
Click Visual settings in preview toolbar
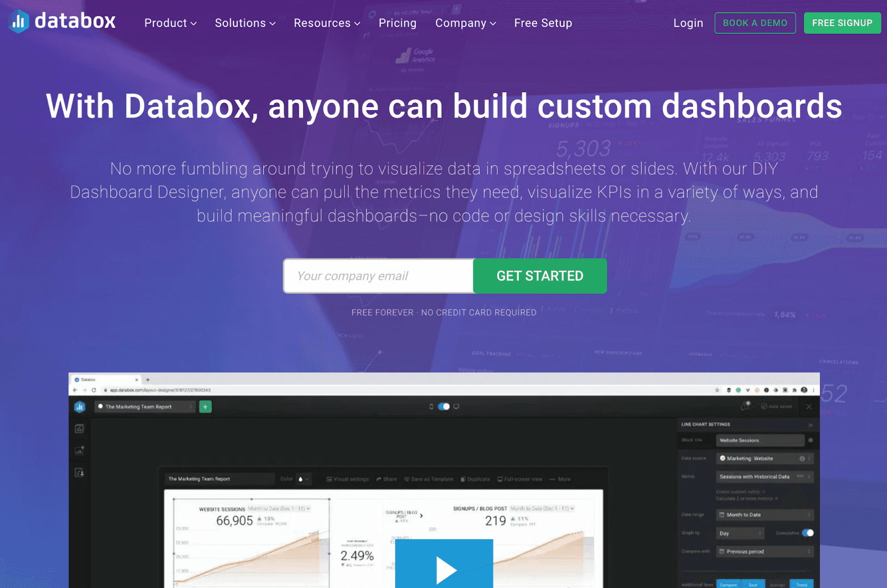click(x=348, y=479)
